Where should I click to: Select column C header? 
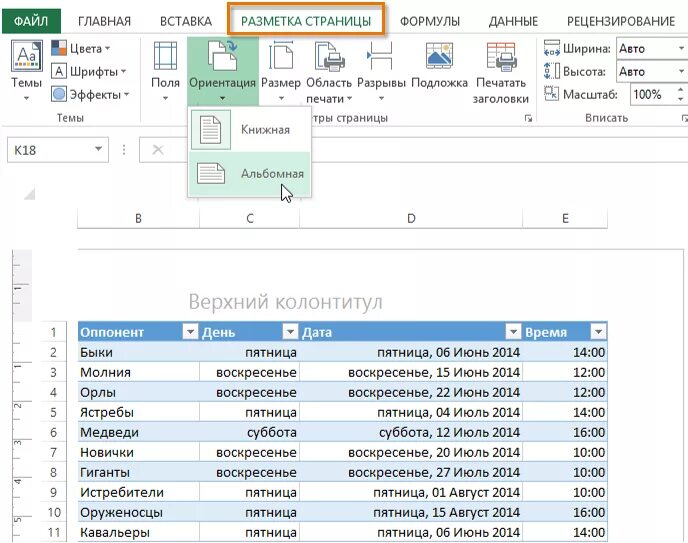(x=250, y=218)
